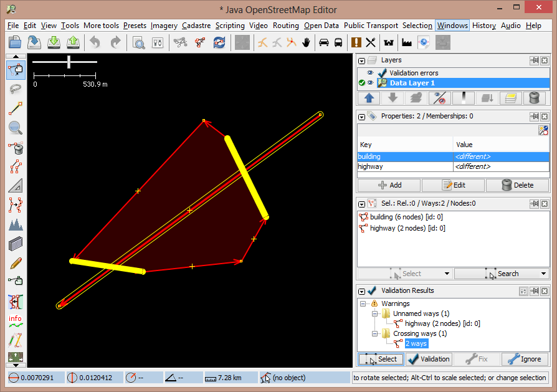
Task: Activate the Lasso selection tool
Action: 16,90
